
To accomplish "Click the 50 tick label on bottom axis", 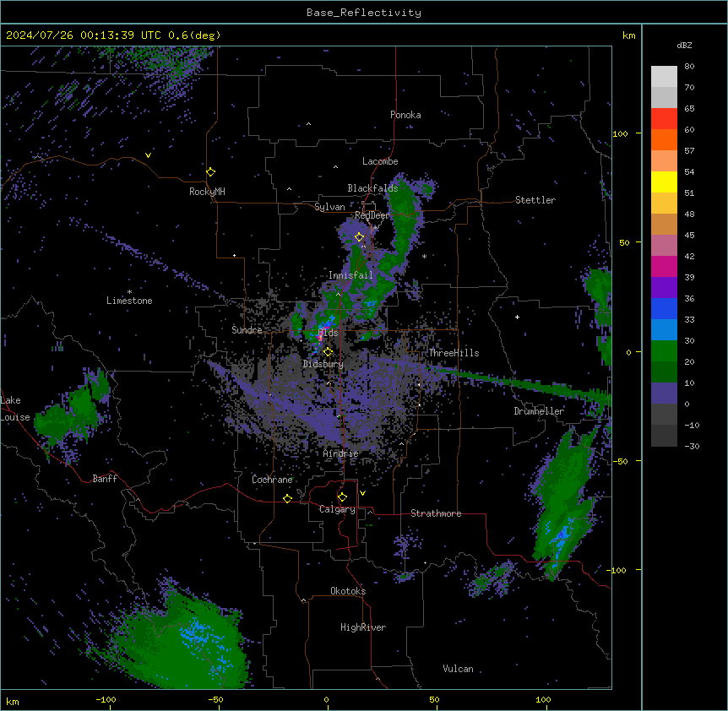I will 434,699.
